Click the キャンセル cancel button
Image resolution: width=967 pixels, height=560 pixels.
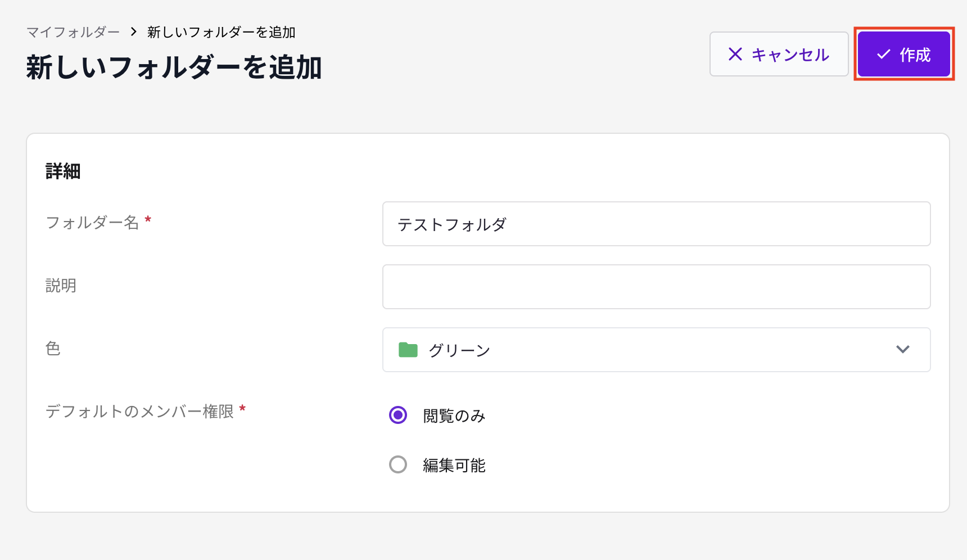[779, 54]
